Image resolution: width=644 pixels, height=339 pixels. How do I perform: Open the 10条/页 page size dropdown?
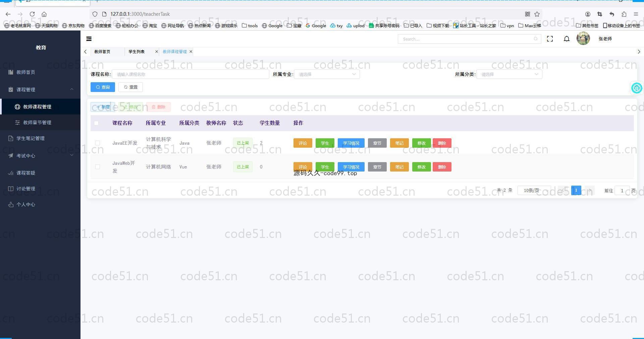pos(534,190)
